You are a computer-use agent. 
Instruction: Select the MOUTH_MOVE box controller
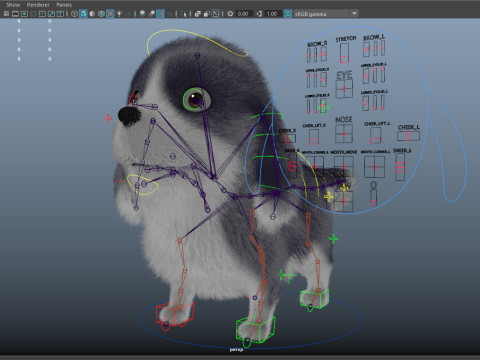(x=344, y=166)
